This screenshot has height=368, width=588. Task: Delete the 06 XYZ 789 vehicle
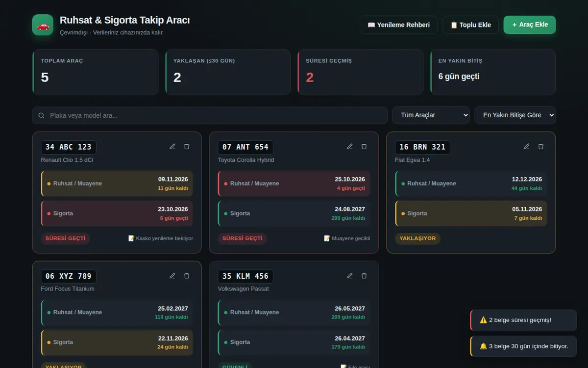point(187,276)
